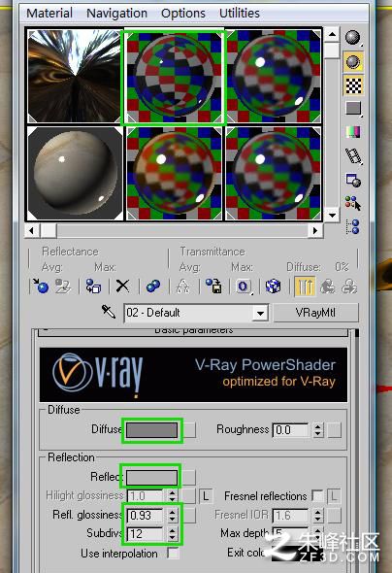The height and width of the screenshot is (573, 392).
Task: Open the material editor Options icon
Action: pos(353,181)
